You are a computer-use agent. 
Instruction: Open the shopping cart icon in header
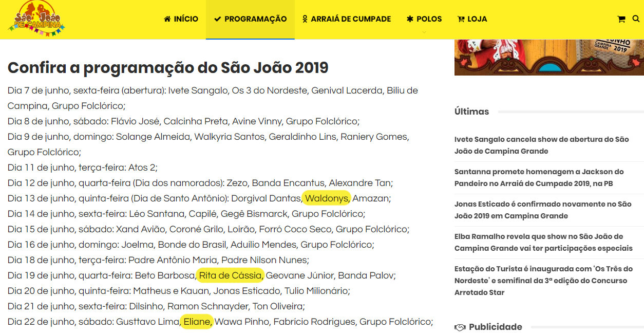[x=621, y=19]
